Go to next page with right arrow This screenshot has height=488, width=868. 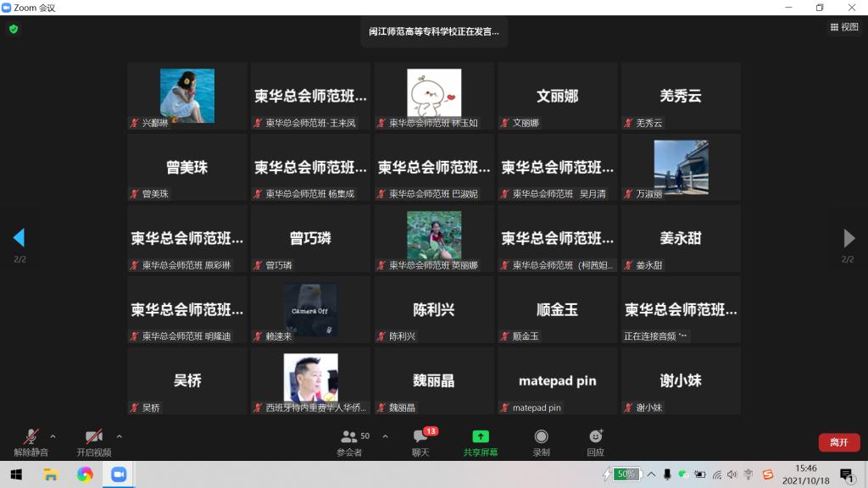(849, 238)
